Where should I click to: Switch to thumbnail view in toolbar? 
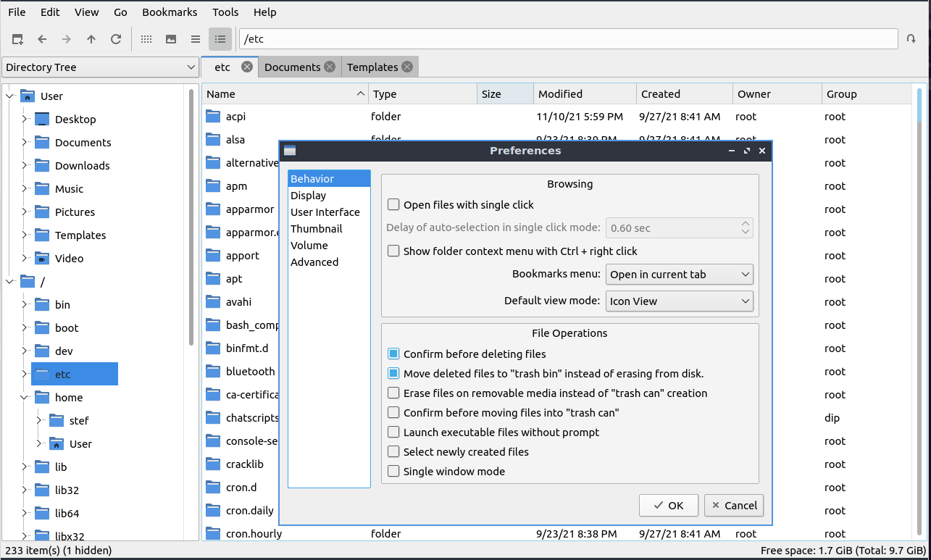pos(171,39)
